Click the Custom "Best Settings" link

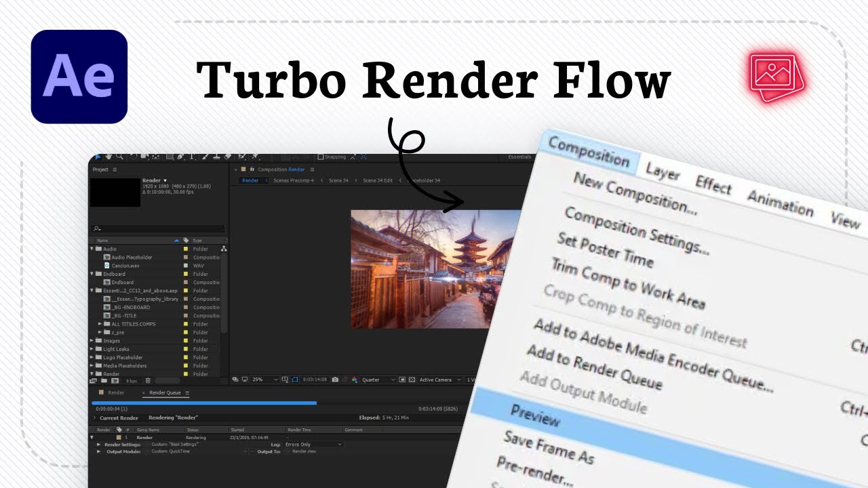pyautogui.click(x=174, y=444)
